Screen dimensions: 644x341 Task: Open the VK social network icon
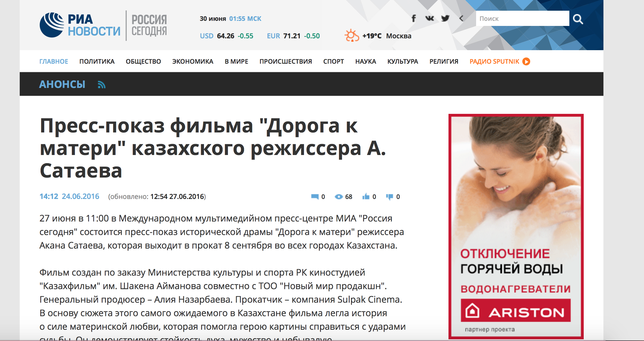pyautogui.click(x=430, y=19)
